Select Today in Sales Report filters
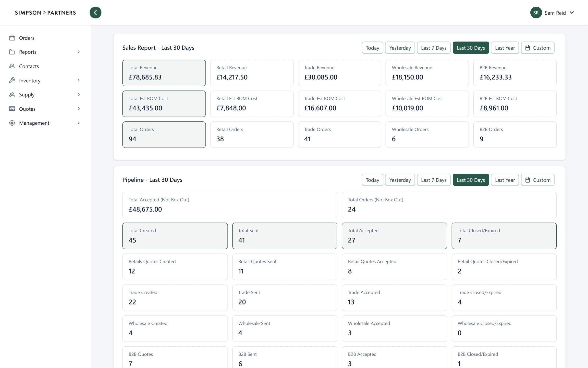 pyautogui.click(x=372, y=48)
